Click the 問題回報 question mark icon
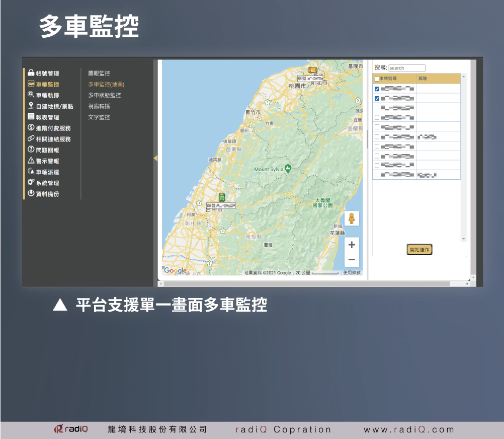Screen dimensions: 504x439 (x=31, y=150)
